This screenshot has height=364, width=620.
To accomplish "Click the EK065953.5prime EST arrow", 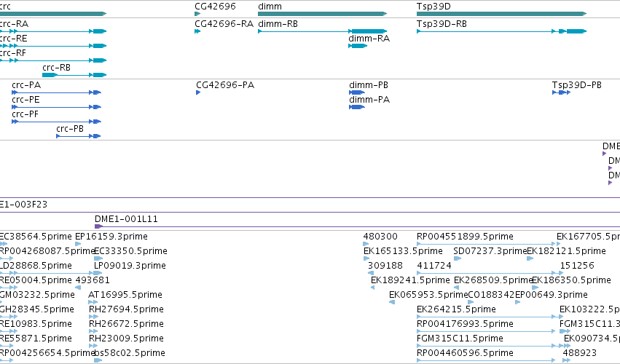I will coord(392,302).
